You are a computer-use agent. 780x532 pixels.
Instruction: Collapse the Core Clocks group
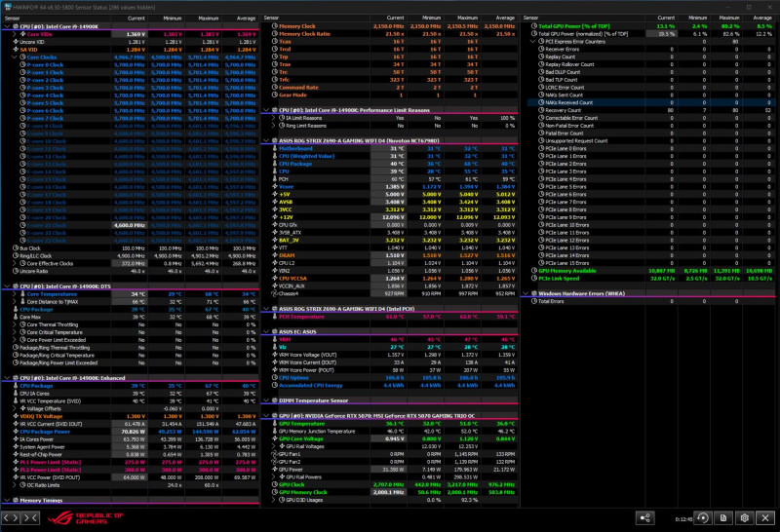(x=15, y=57)
